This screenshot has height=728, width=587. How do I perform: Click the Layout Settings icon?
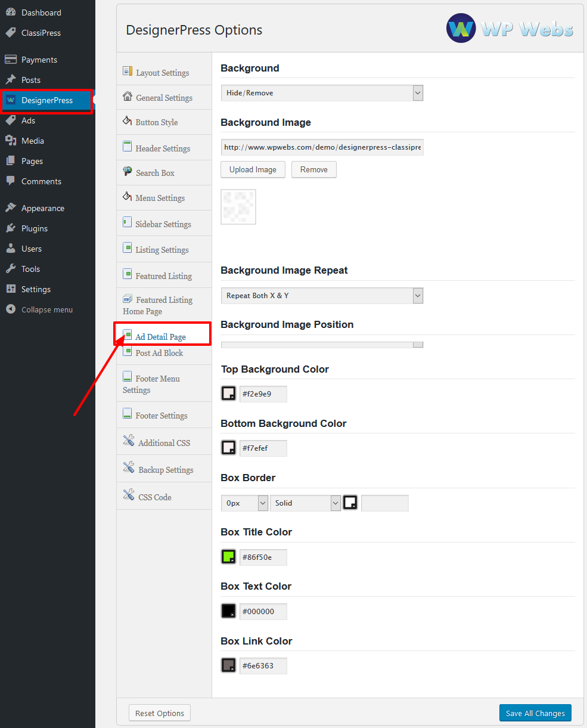[128, 71]
